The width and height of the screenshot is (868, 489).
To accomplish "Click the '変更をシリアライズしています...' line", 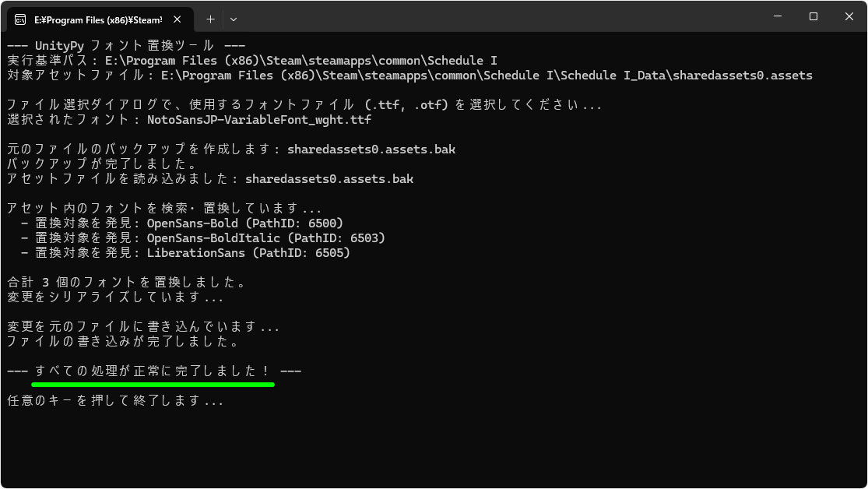I will [x=116, y=297].
